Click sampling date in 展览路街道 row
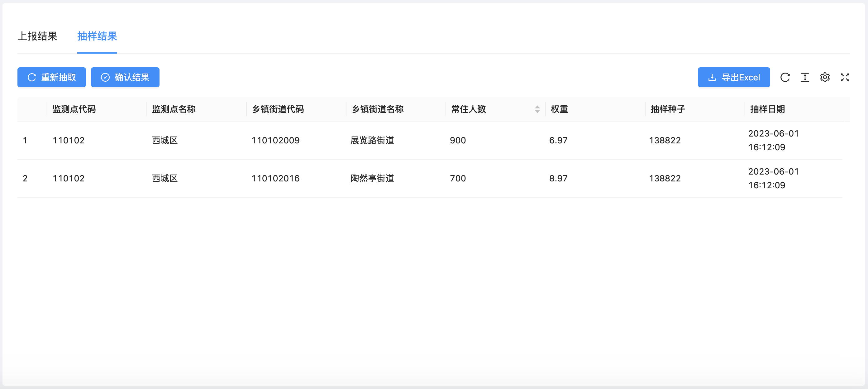This screenshot has height=389, width=868. (x=773, y=140)
